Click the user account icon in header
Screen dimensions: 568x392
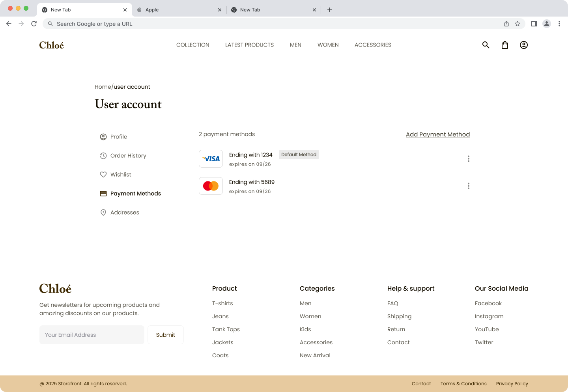pos(524,45)
